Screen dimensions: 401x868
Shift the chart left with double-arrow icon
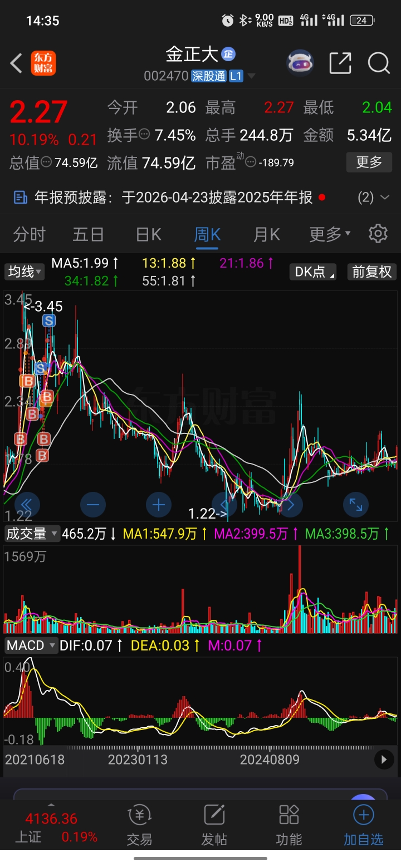[28, 505]
